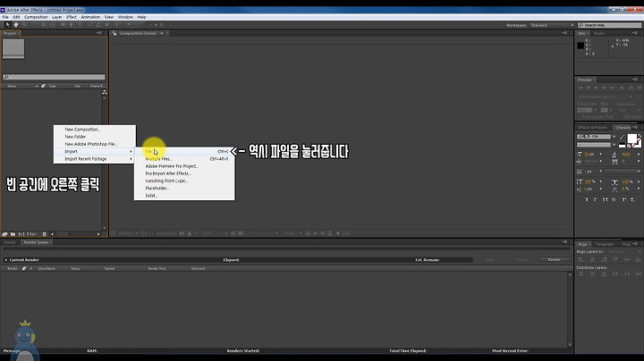644x361 pixels.
Task: Apply All Caps in Character panel
Action: 605,199
